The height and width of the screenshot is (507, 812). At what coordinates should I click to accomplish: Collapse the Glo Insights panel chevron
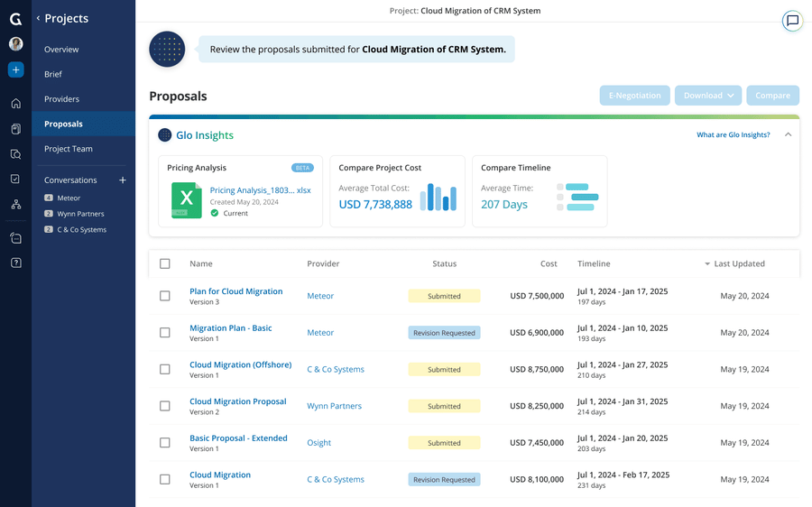789,134
